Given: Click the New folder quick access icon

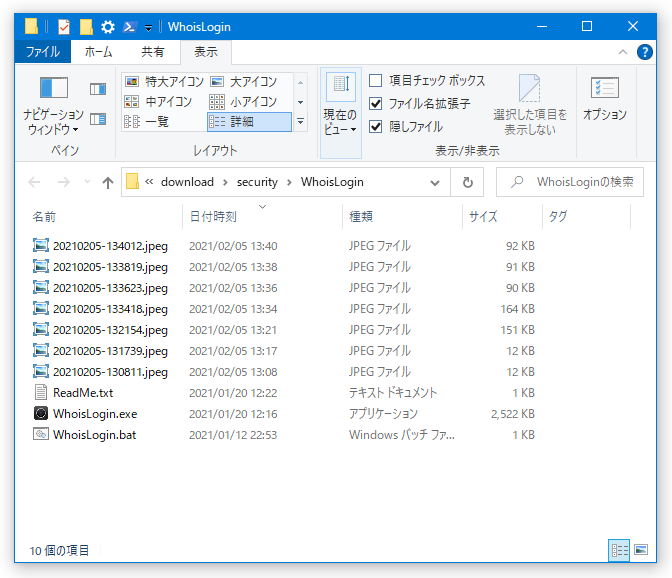Looking at the screenshot, I should coord(86,27).
